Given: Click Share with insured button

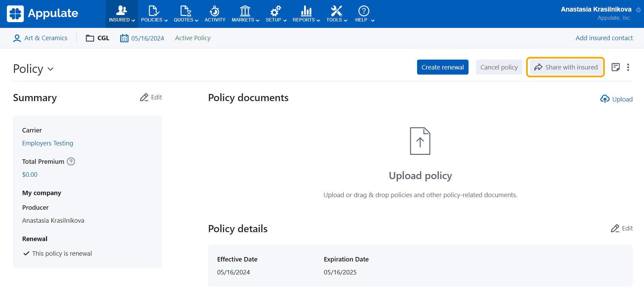Looking at the screenshot, I should (566, 67).
